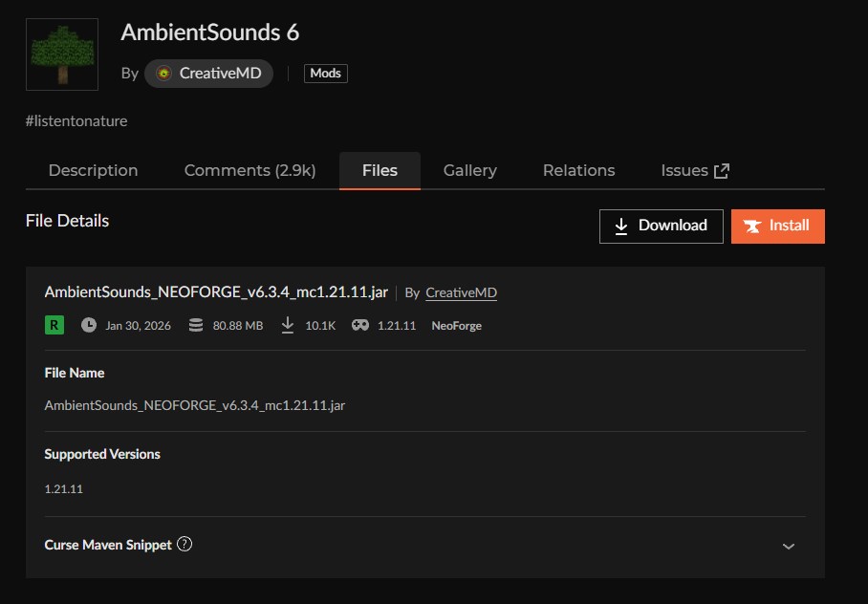The image size is (868, 604).
Task: Open the Issues external link
Action: click(684, 171)
